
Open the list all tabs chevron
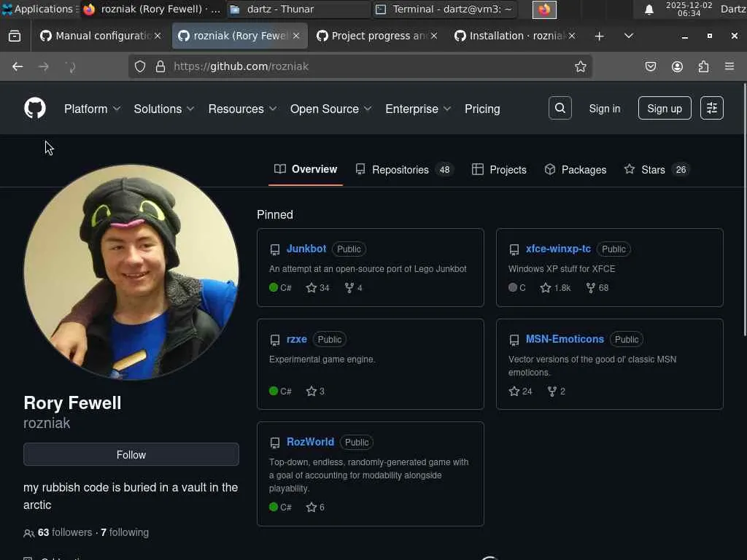coord(628,36)
